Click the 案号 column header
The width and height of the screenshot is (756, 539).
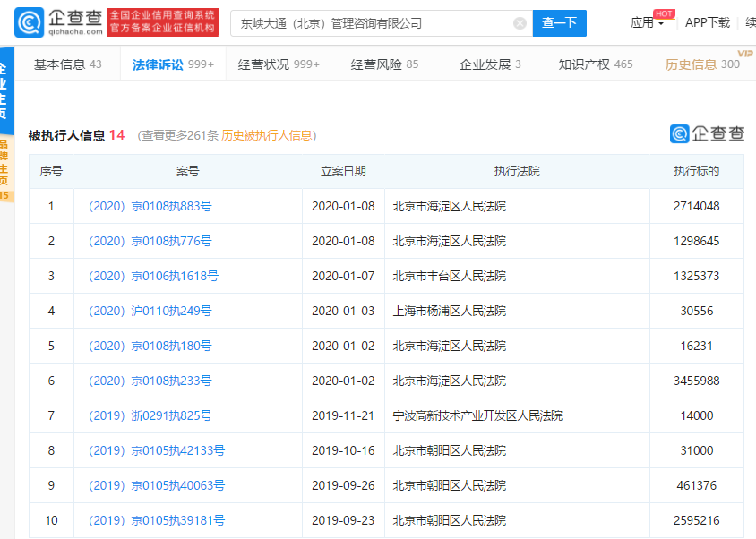pos(187,171)
